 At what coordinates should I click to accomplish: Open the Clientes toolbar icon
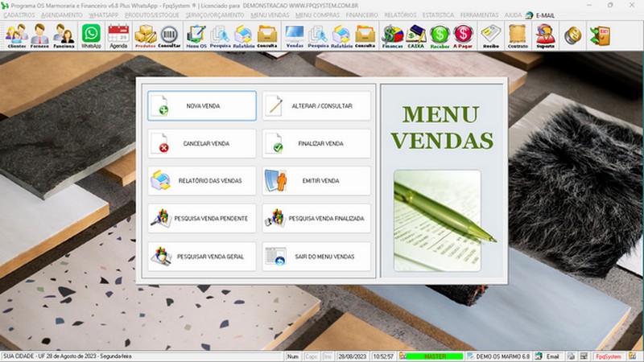click(16, 35)
